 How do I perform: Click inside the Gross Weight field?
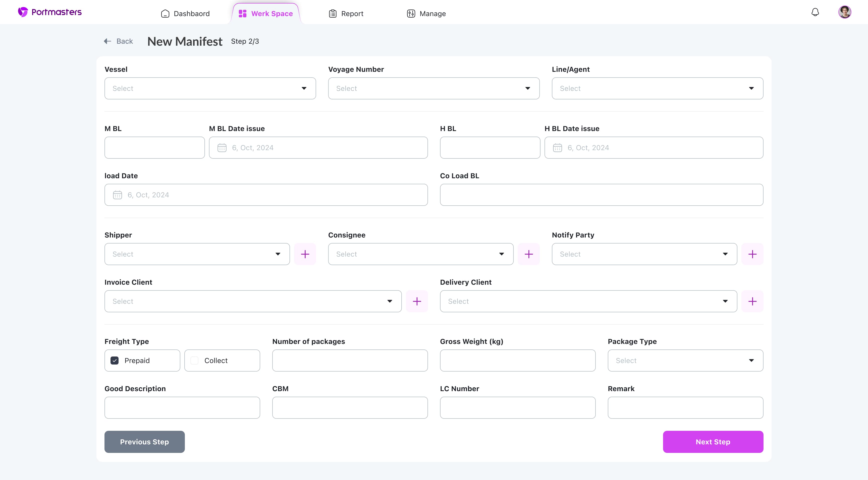coord(517,360)
